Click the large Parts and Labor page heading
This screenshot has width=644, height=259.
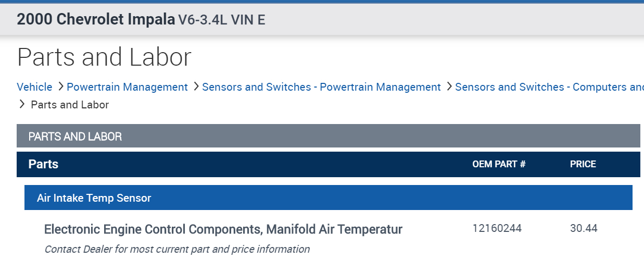pos(104,57)
